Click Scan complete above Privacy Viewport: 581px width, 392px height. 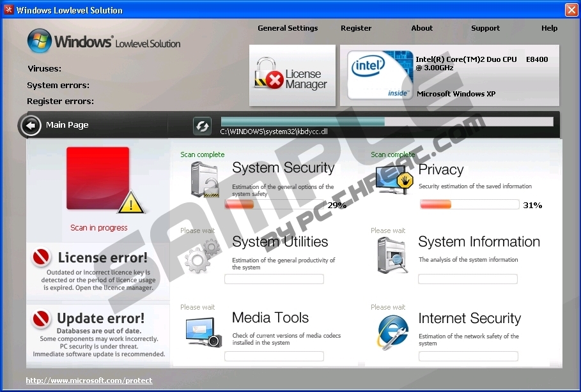tap(393, 155)
